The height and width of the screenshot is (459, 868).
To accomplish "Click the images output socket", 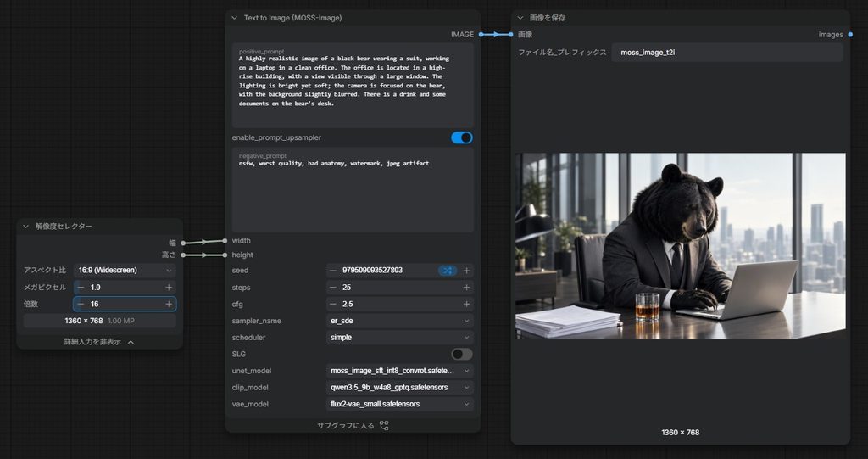I will 850,35.
